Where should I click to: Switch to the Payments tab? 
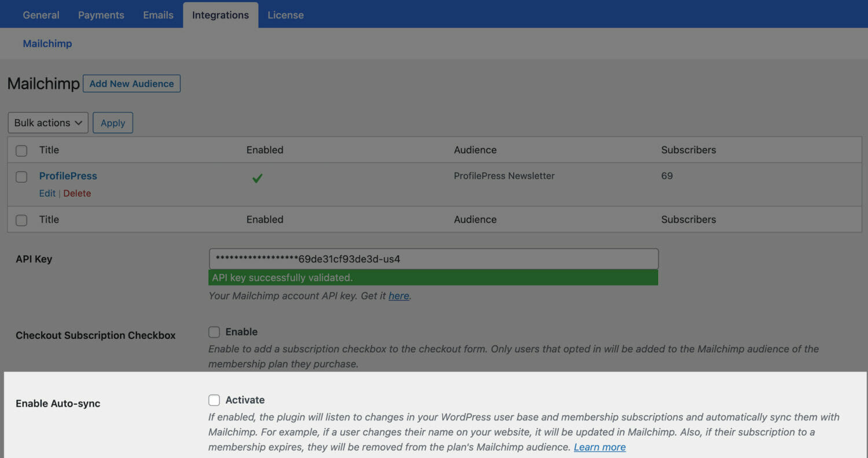click(x=101, y=15)
